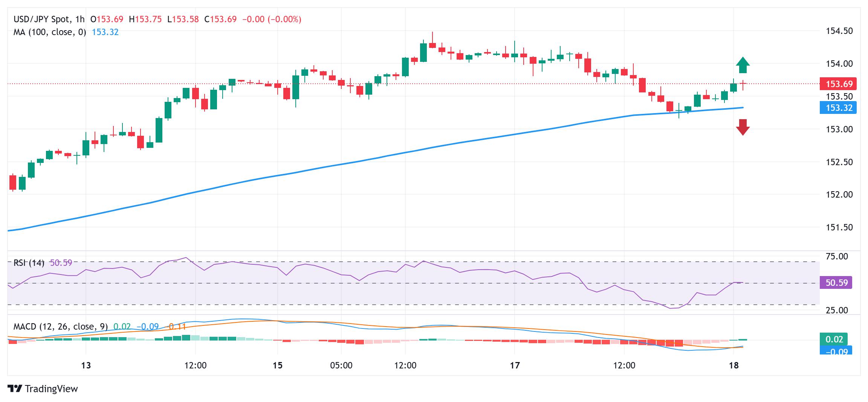Click the 1h timeframe label

click(80, 19)
